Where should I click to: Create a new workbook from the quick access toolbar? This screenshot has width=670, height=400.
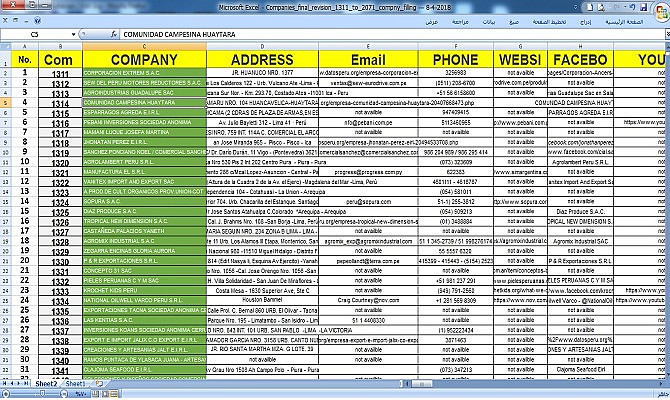click(590, 7)
